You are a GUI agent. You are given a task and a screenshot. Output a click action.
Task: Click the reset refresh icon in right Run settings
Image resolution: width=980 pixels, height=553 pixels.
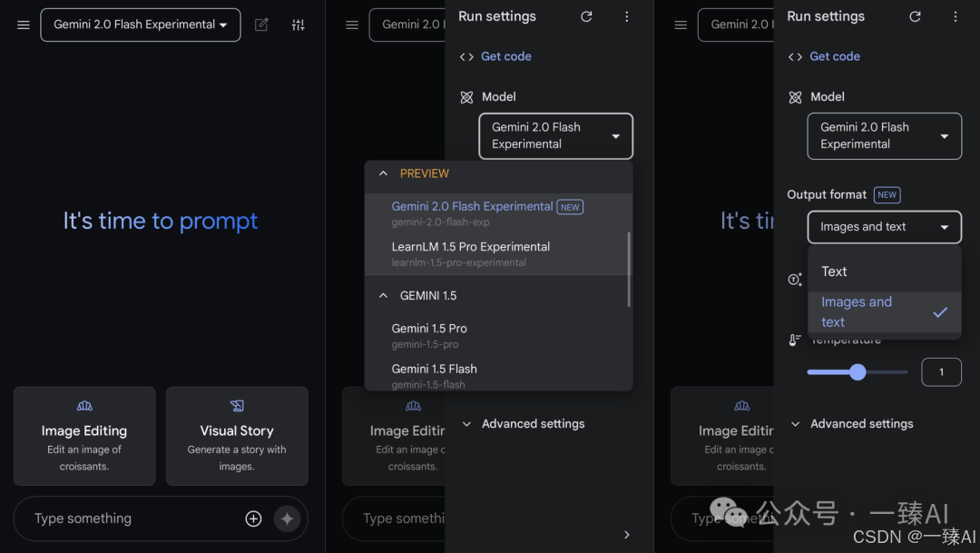(915, 17)
